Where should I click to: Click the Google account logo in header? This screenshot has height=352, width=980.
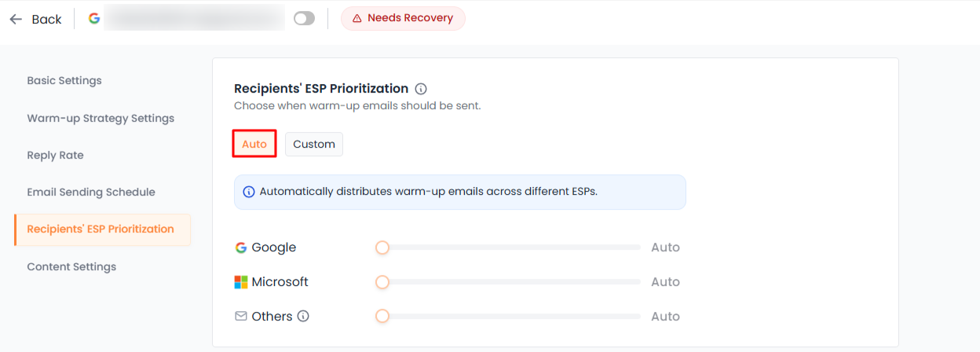pos(94,18)
